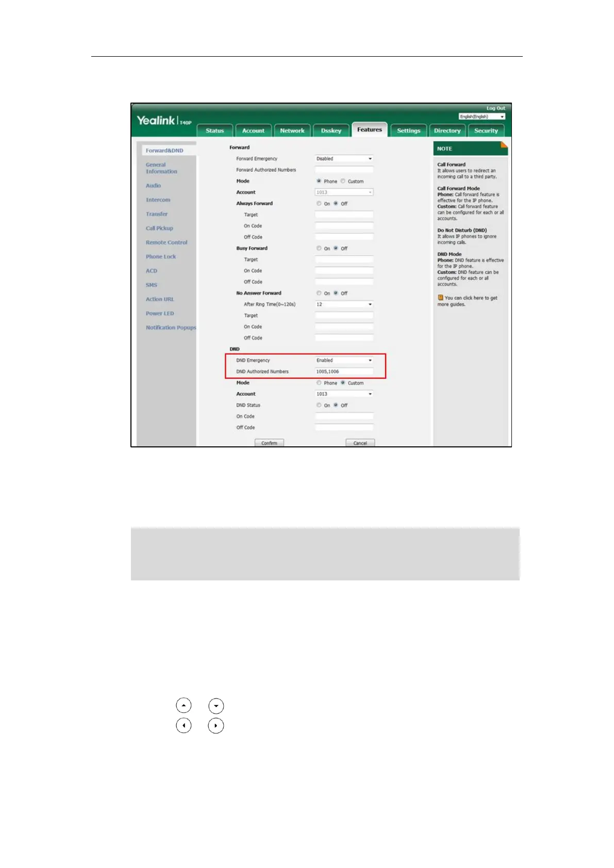
Task: Turn Busy Forward Off
Action: coord(336,248)
